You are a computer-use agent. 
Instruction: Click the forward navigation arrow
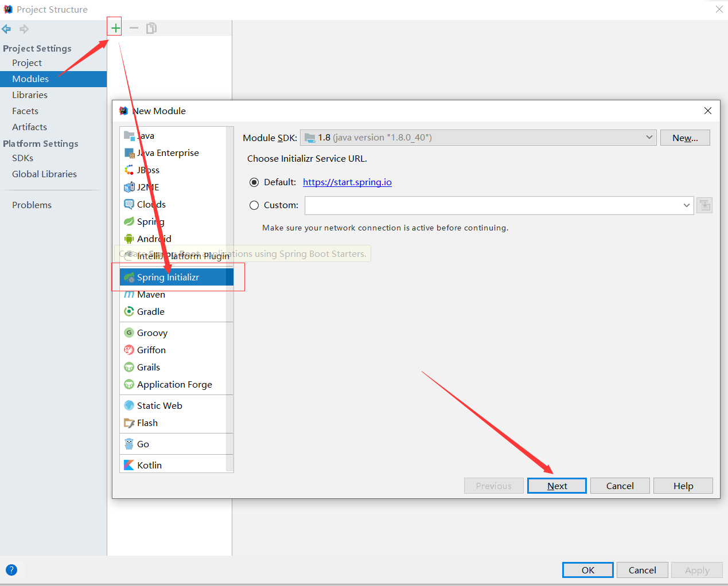tap(24, 29)
